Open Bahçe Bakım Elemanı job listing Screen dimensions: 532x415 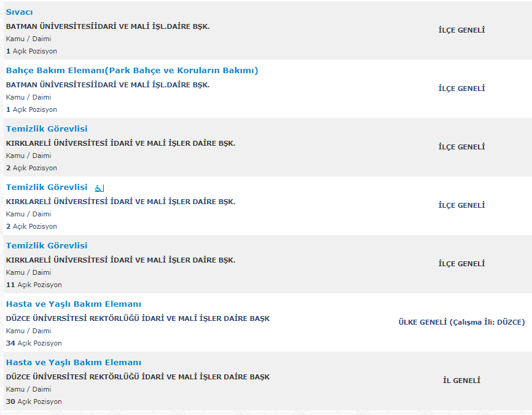click(x=132, y=71)
